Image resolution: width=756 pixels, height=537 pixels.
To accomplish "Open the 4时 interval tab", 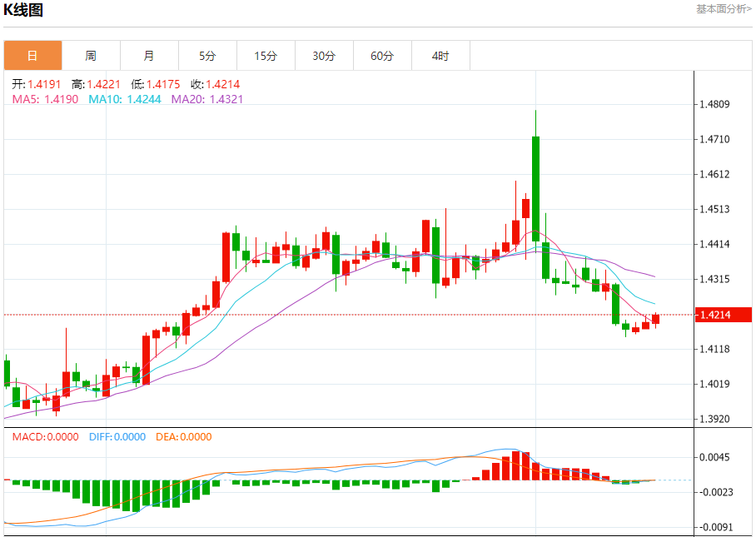I will click(x=440, y=56).
